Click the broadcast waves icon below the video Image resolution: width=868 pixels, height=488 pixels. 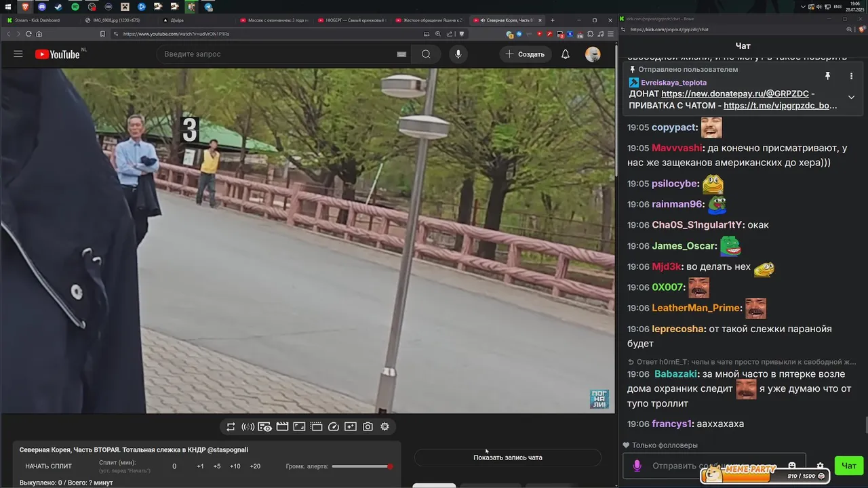click(x=248, y=426)
